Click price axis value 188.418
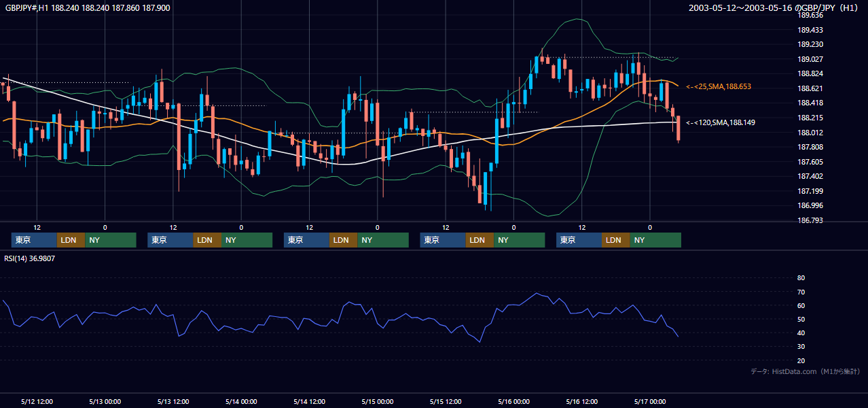Viewport: 868px width, 408px height. point(810,103)
